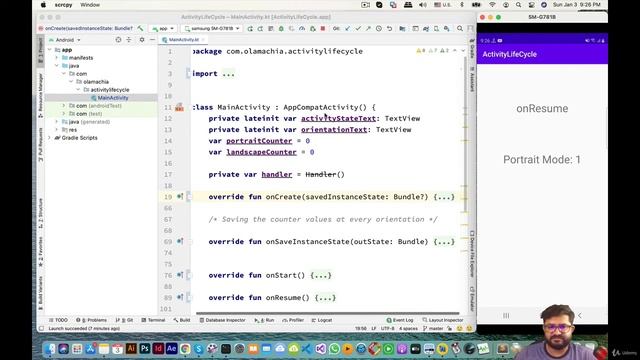This screenshot has width=640, height=360.
Task: Open the Problems tool window
Action: [91, 320]
